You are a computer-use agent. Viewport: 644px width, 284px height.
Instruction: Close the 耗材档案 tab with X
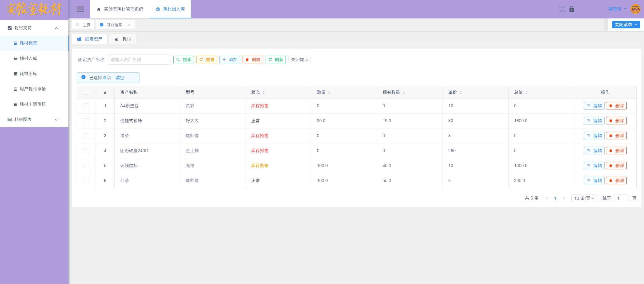point(129,25)
